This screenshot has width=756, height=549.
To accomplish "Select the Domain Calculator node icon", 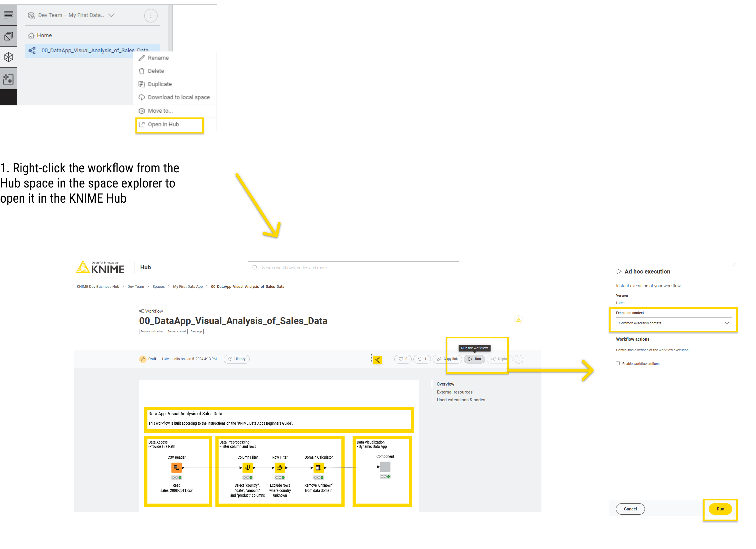I will click(318, 468).
